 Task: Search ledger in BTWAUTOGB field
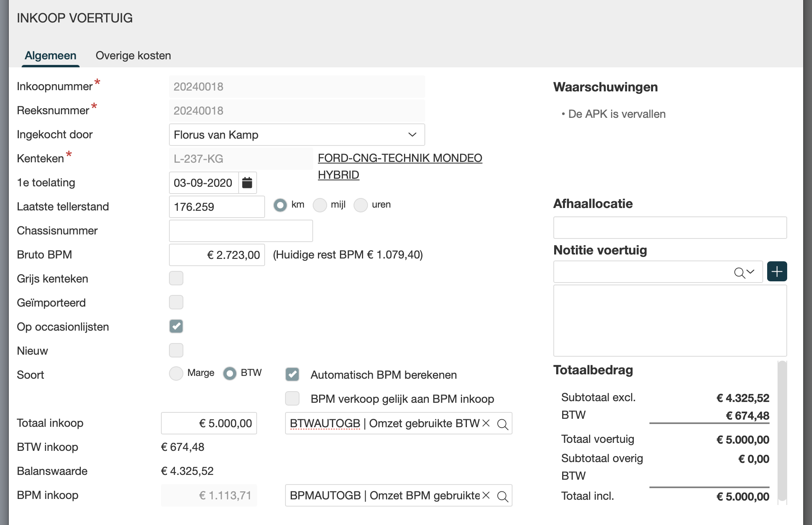[x=502, y=424]
